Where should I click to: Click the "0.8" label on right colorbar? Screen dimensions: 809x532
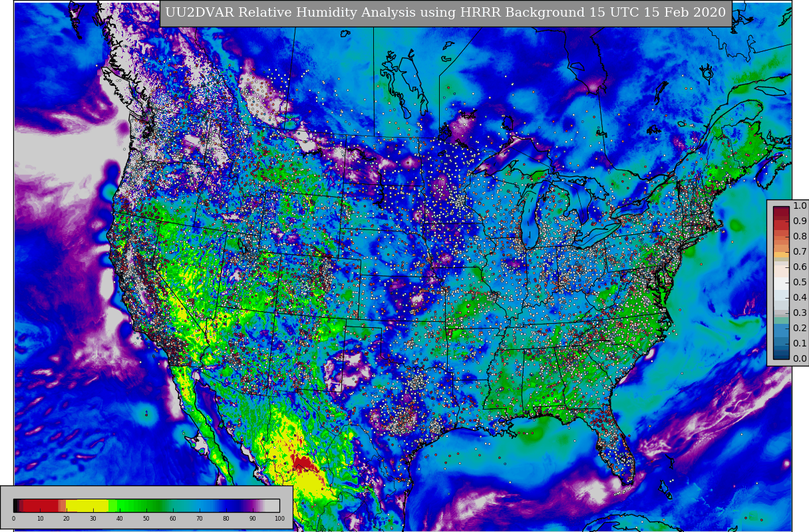point(800,236)
